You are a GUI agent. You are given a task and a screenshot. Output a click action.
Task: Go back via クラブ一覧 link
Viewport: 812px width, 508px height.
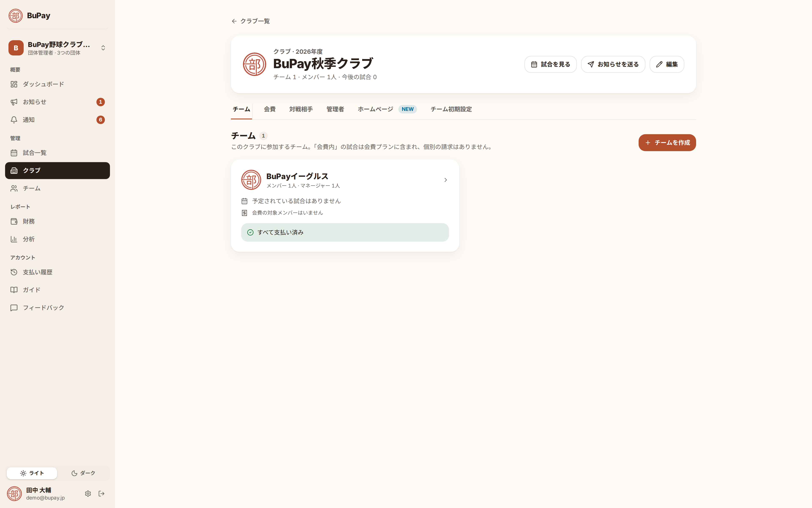[251, 21]
